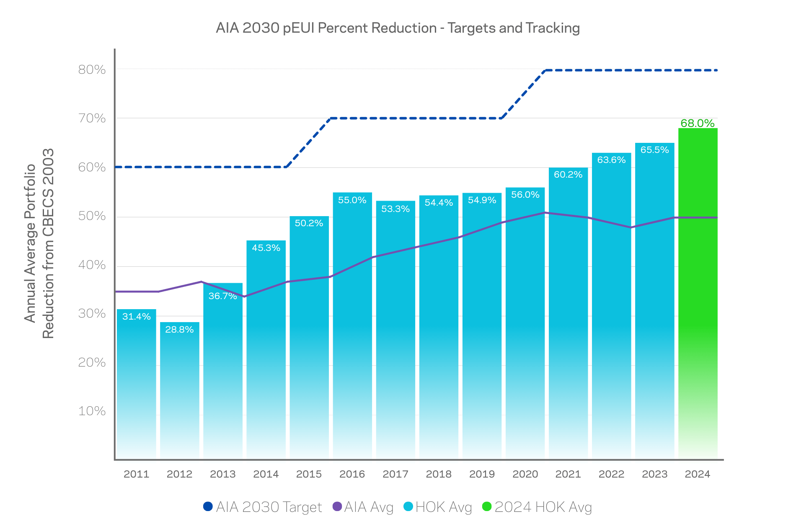796x532 pixels.
Task: Click the 2013 x-axis label
Action: click(x=223, y=474)
